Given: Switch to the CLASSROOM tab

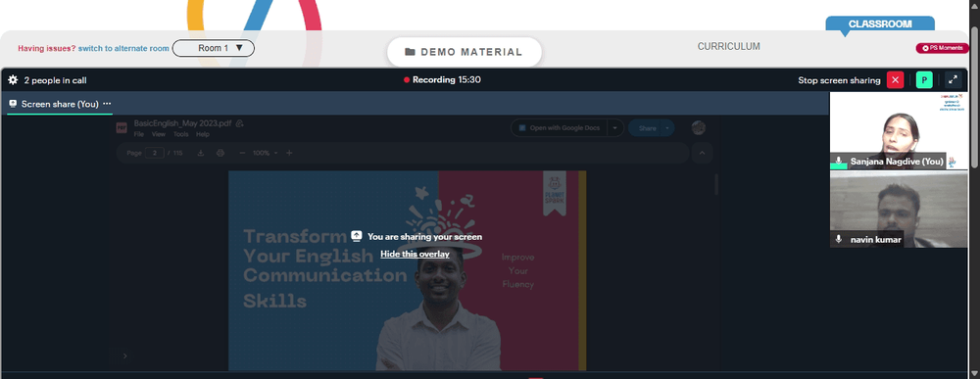Looking at the screenshot, I should pos(880,24).
